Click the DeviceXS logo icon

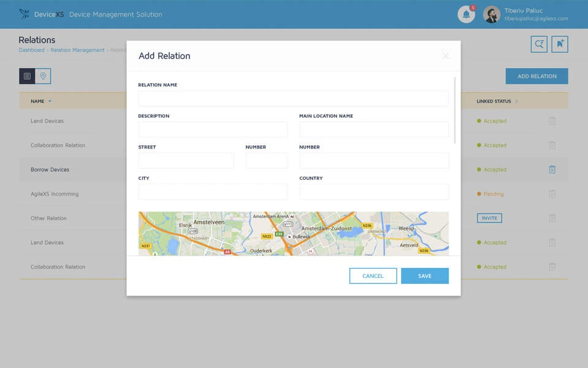click(x=24, y=14)
